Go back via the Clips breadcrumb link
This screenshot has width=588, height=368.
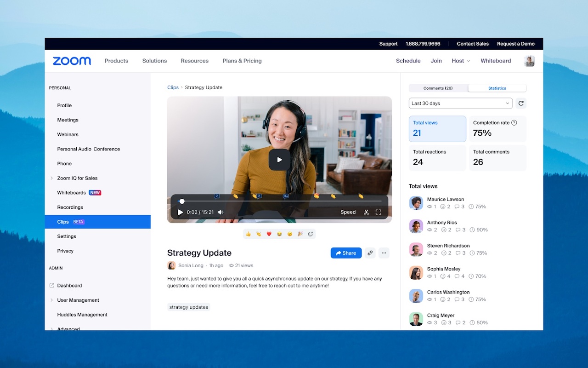pyautogui.click(x=173, y=87)
